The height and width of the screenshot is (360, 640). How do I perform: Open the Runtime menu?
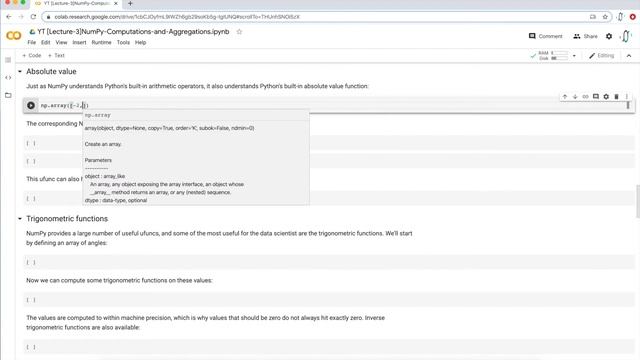click(x=101, y=42)
